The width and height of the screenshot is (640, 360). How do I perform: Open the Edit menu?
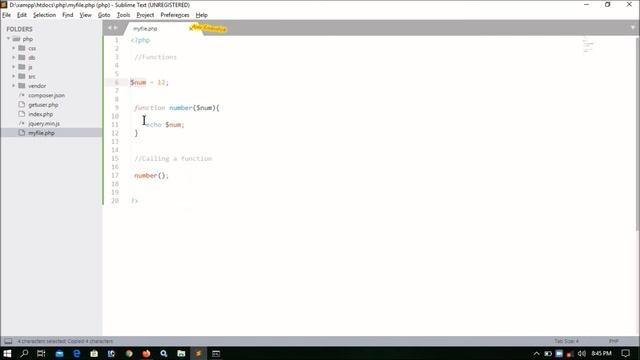coord(22,15)
